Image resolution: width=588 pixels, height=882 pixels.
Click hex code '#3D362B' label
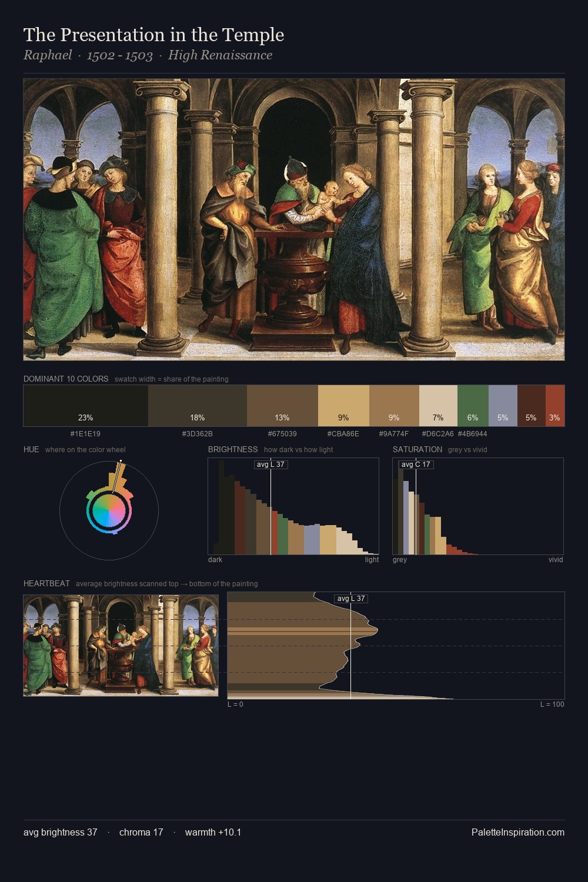(198, 434)
